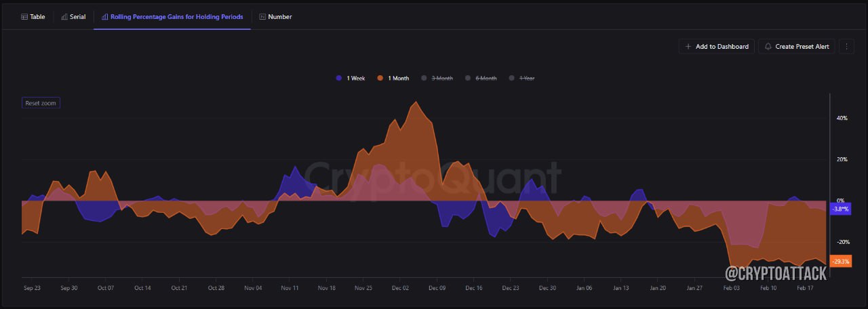Toggle the 1 Week legend series

tap(350, 79)
